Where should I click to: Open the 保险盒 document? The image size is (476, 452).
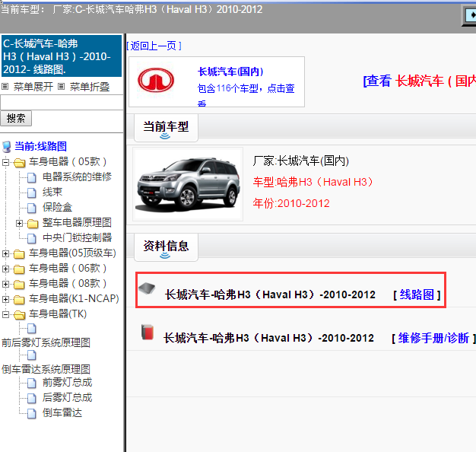(x=57, y=207)
